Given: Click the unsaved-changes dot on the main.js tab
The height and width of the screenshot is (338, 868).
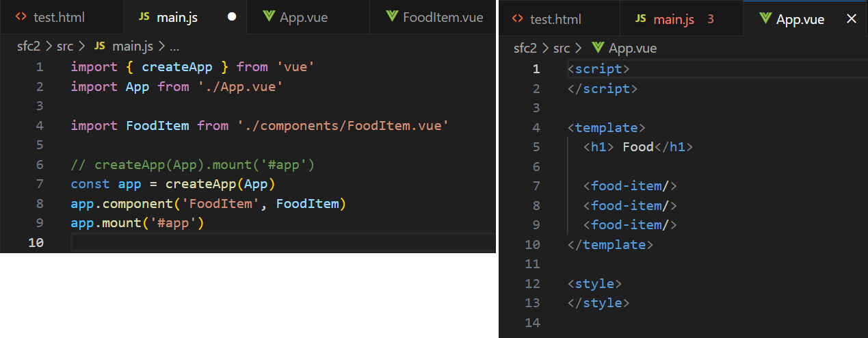Looking at the screenshot, I should point(232,17).
